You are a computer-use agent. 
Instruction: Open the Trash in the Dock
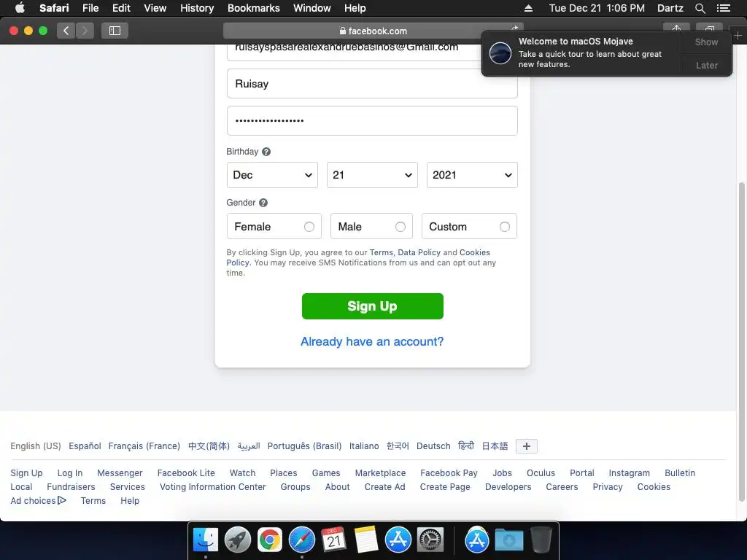(x=541, y=540)
